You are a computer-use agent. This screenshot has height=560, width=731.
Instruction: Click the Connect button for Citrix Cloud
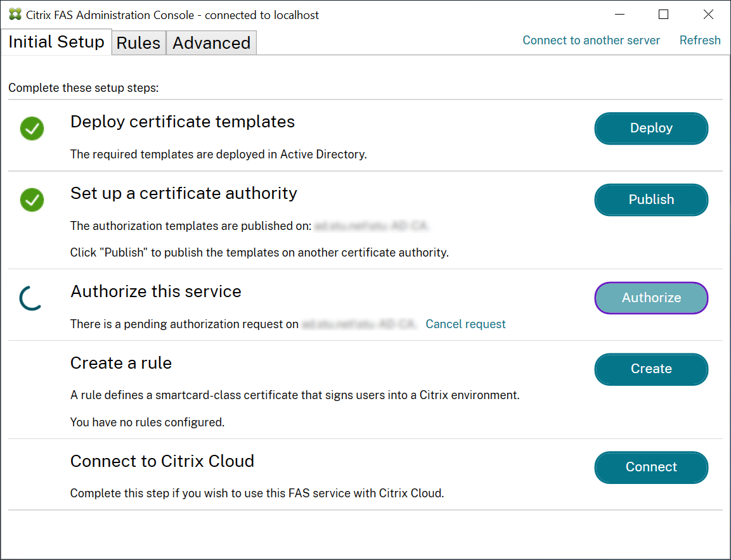[651, 467]
